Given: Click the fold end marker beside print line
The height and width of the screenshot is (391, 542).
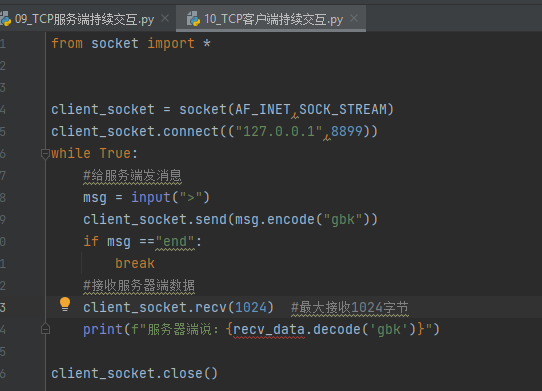Looking at the screenshot, I should (45, 329).
